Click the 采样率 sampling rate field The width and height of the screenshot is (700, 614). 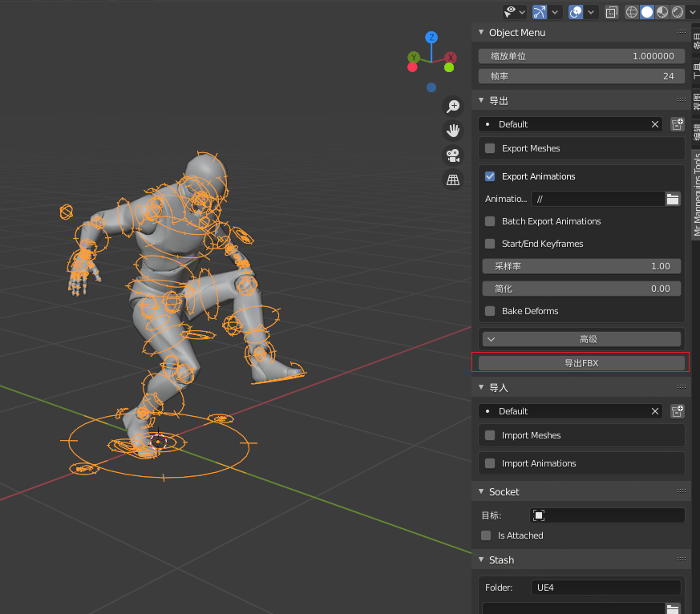pos(581,266)
